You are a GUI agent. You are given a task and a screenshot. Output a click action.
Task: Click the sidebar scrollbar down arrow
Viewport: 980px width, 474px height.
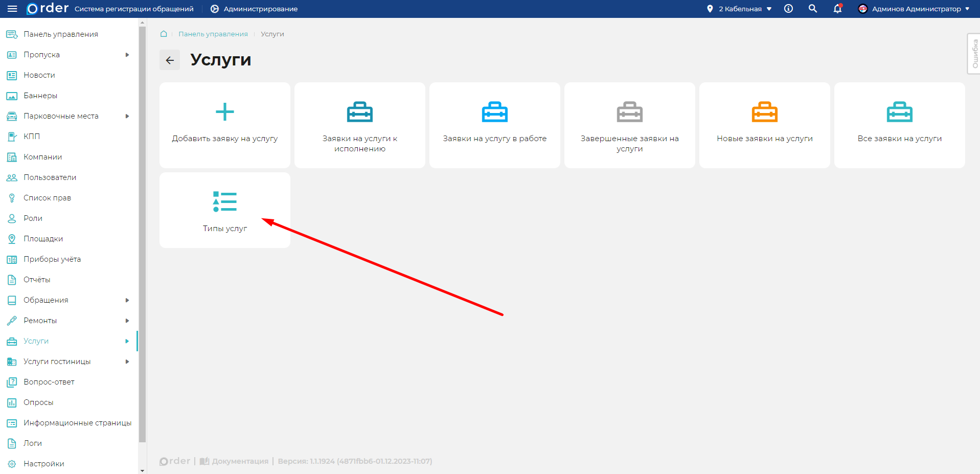142,470
